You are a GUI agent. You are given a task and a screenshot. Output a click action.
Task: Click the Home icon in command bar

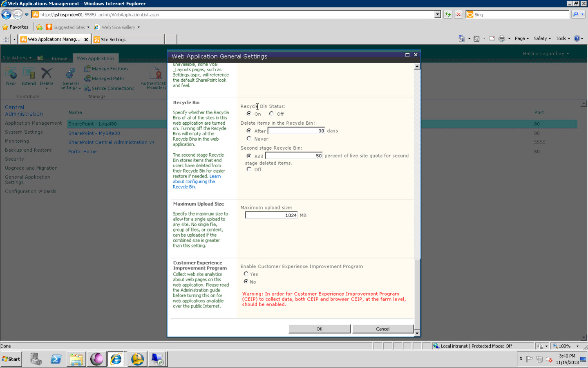(461, 38)
